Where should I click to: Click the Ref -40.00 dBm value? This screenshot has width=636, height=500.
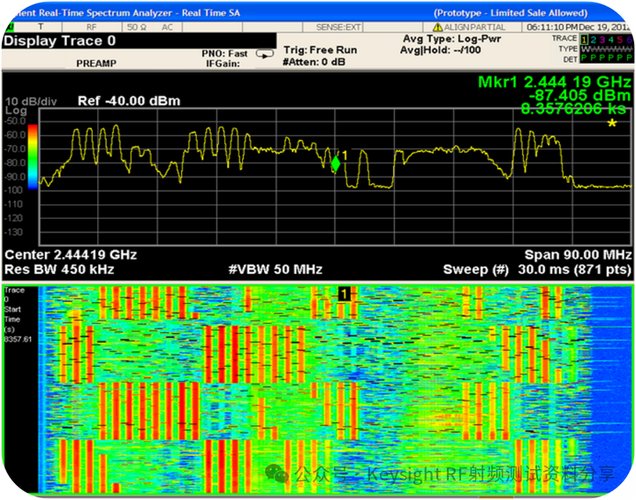pyautogui.click(x=129, y=101)
